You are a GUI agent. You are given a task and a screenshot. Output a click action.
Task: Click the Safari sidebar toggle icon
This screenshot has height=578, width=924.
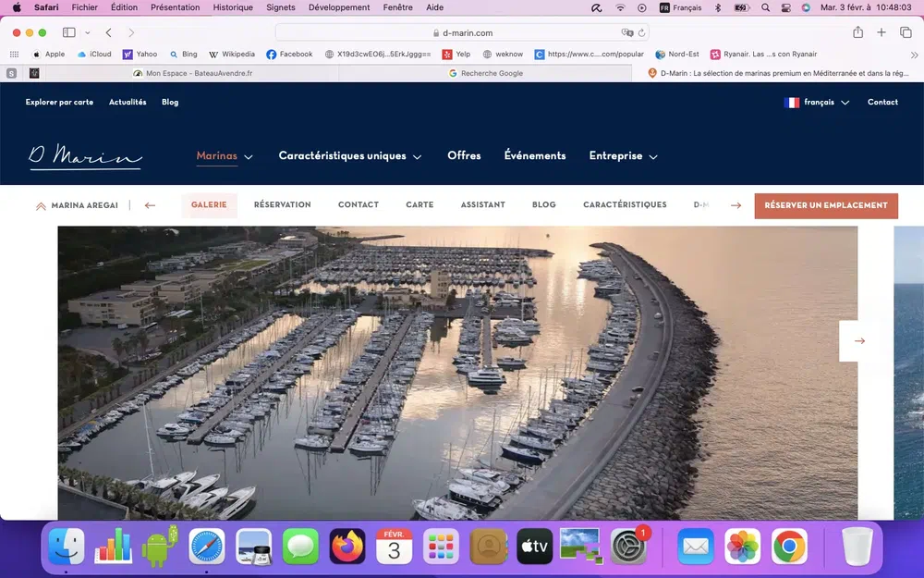pyautogui.click(x=69, y=32)
